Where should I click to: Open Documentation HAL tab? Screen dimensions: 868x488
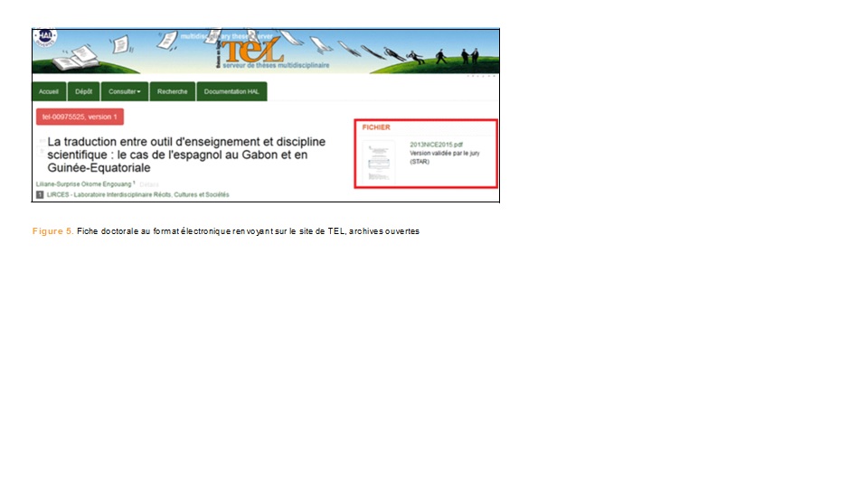coord(231,91)
